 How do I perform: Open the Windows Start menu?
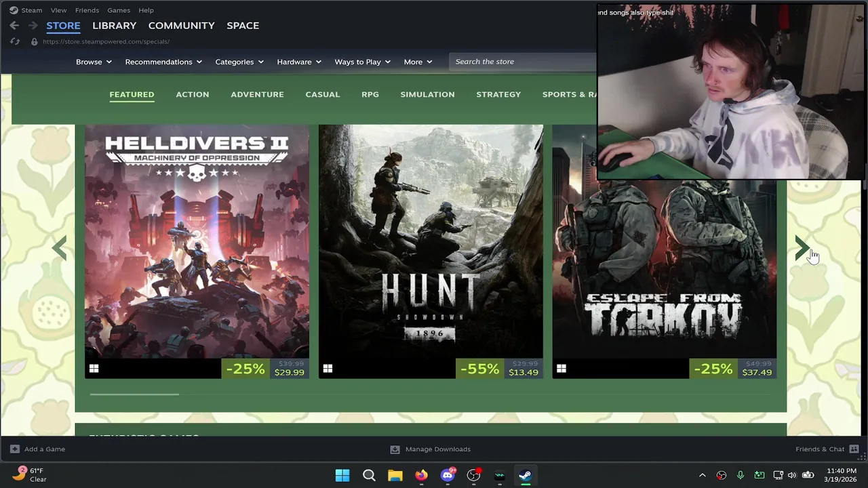(x=342, y=475)
